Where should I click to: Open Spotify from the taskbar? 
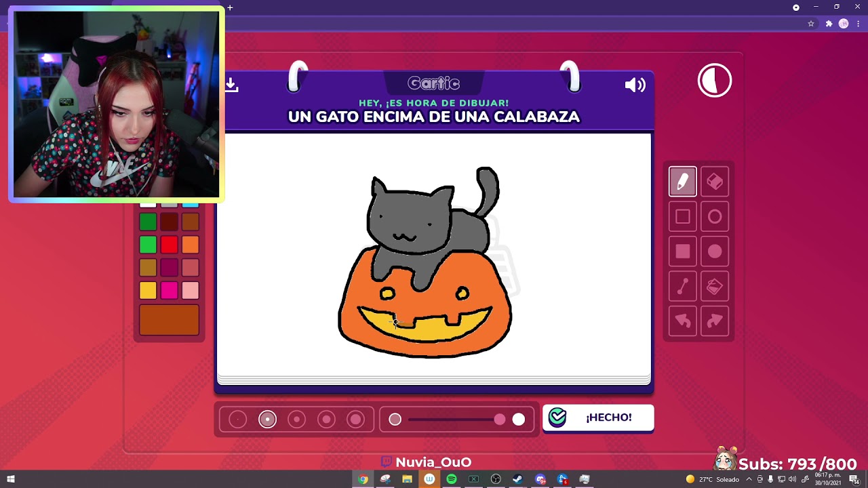(452, 479)
